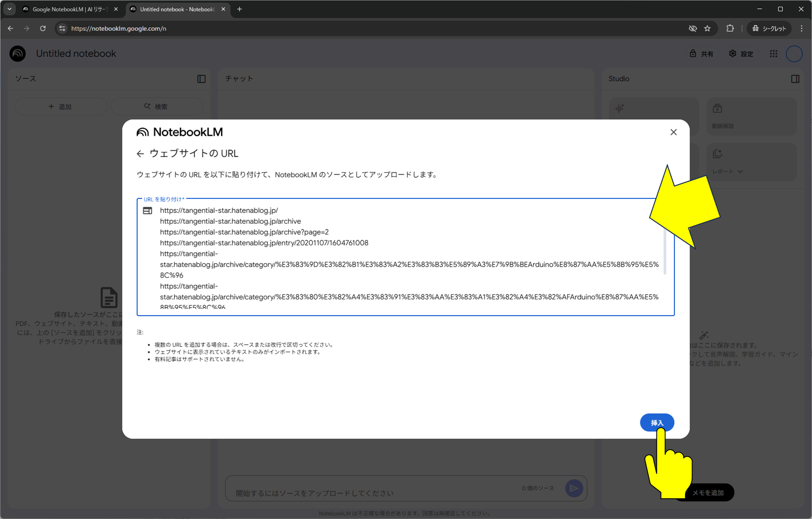Bookmark this page with star icon
The image size is (812, 519).
tap(707, 29)
